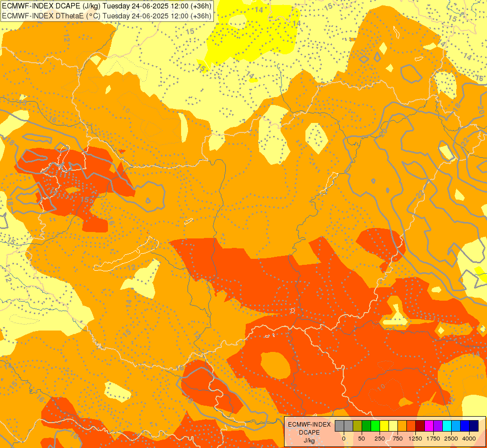Click the legend value 50
This screenshot has height=448, width=487.
click(x=362, y=439)
